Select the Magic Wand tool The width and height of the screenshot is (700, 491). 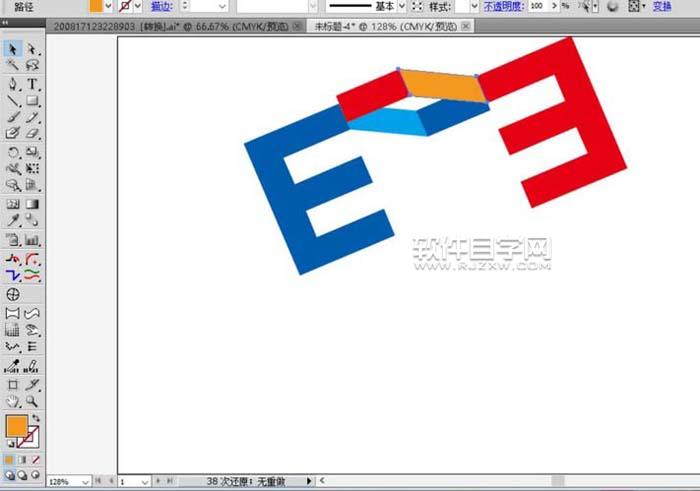(13, 65)
